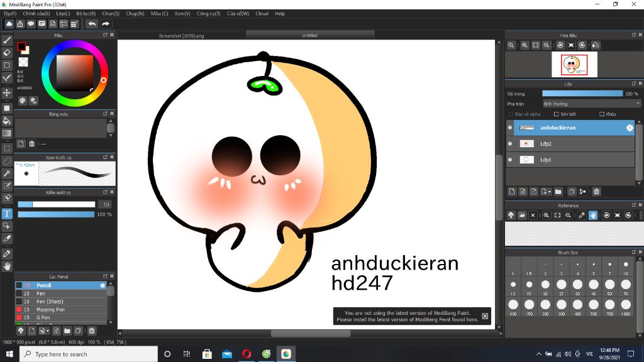
Task: Open settings gear of anhduckieran layer
Action: click(630, 128)
